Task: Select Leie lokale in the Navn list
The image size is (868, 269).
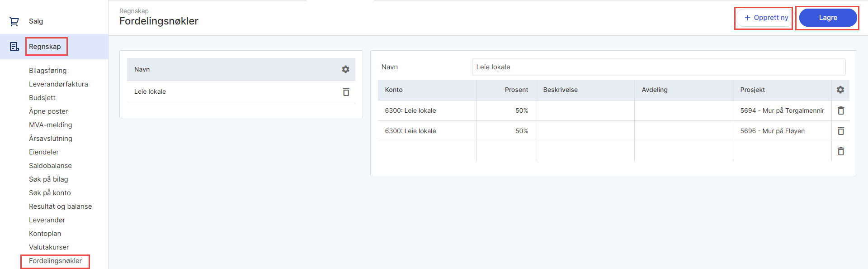Action: tap(150, 91)
